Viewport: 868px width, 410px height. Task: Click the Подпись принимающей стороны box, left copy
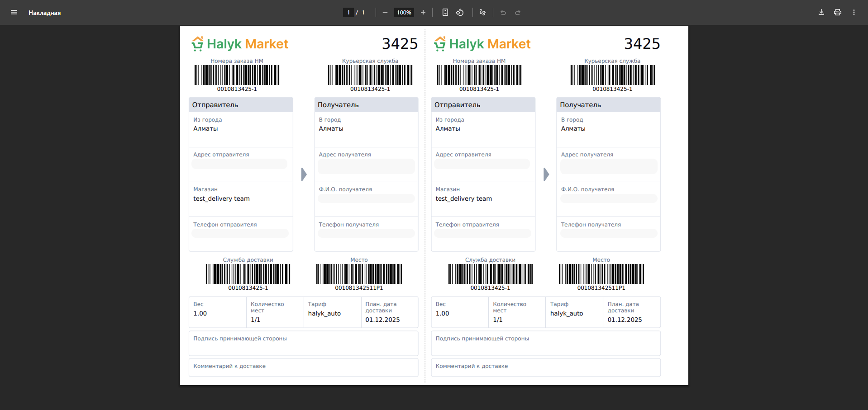(303, 344)
